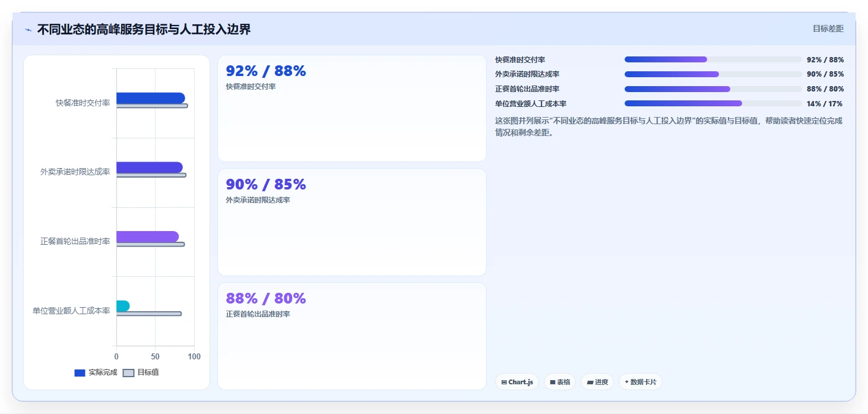Click the x-axis tick label 50
Image resolution: width=868 pixels, height=414 pixels.
pos(156,356)
